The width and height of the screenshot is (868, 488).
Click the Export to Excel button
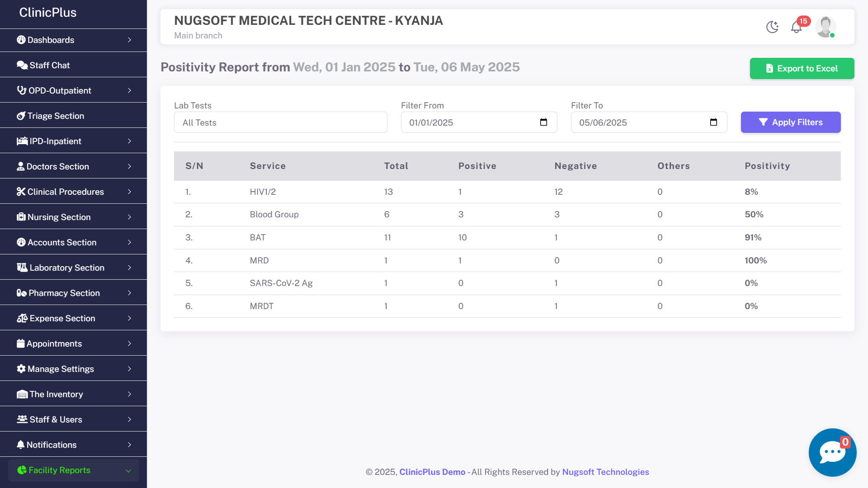[802, 69]
